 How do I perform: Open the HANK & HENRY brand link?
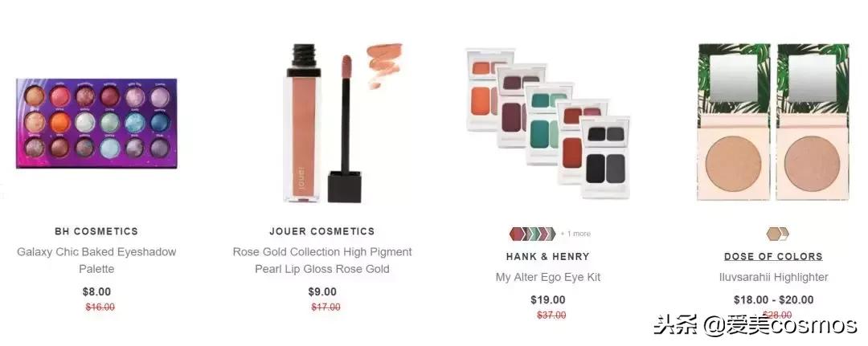click(547, 256)
